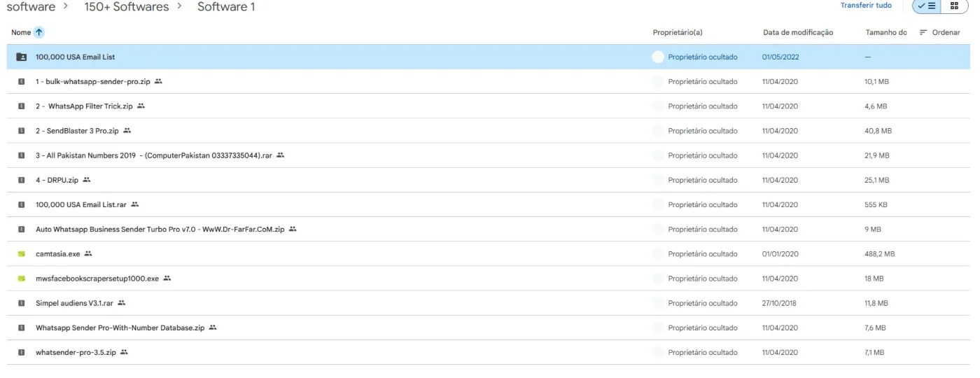This screenshot has width=980, height=378.
Task: Click the shared people icon next to 2 - SendBlaster 3 Pro.zip
Action: coord(127,130)
